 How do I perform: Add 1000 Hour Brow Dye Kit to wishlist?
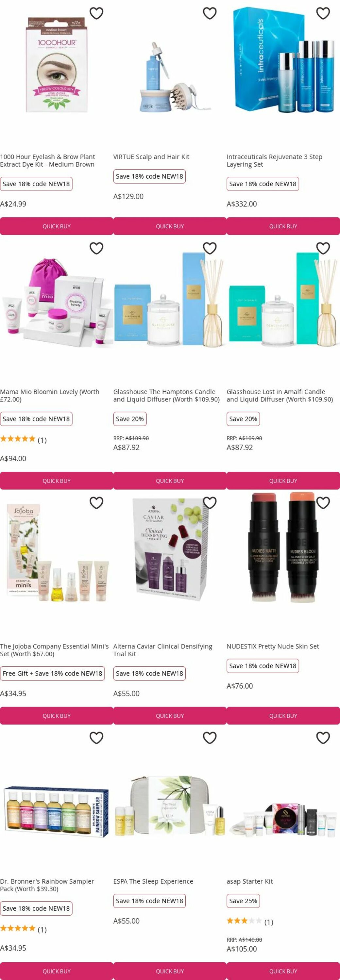96,13
